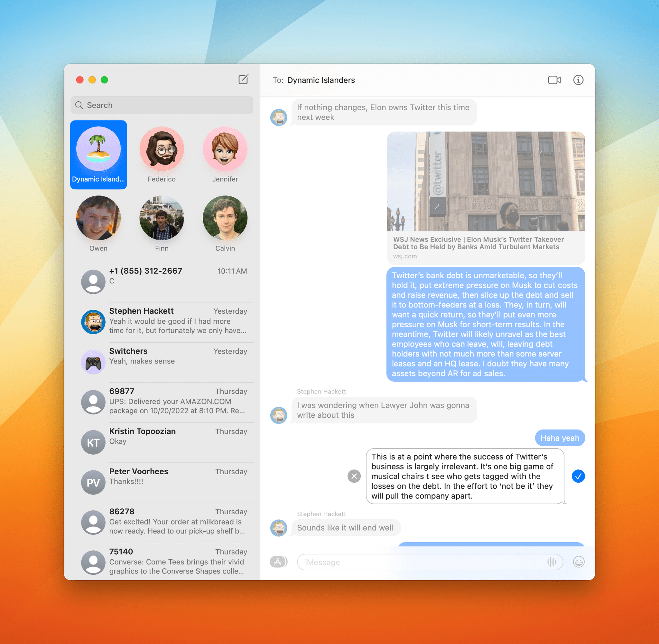Click the 'Lawyer John' message bubble

(x=384, y=410)
